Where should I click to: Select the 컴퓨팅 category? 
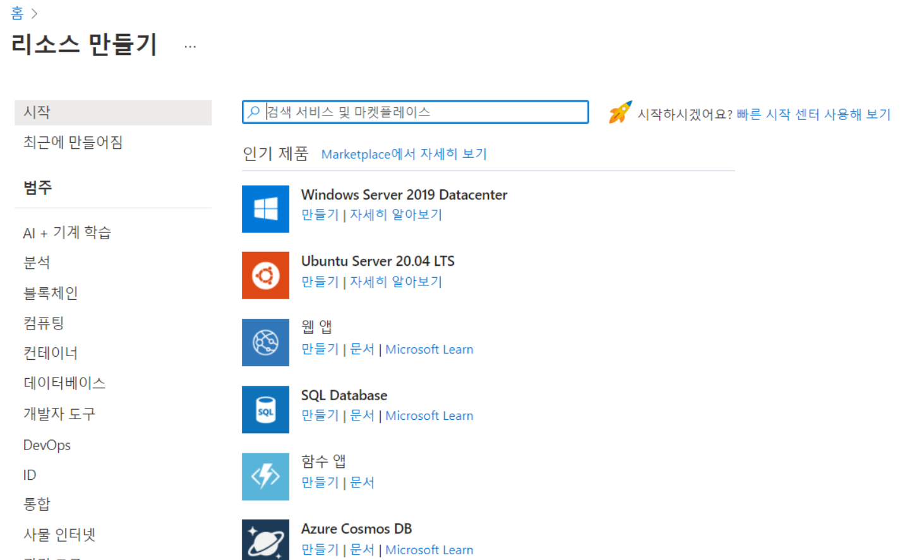44,323
